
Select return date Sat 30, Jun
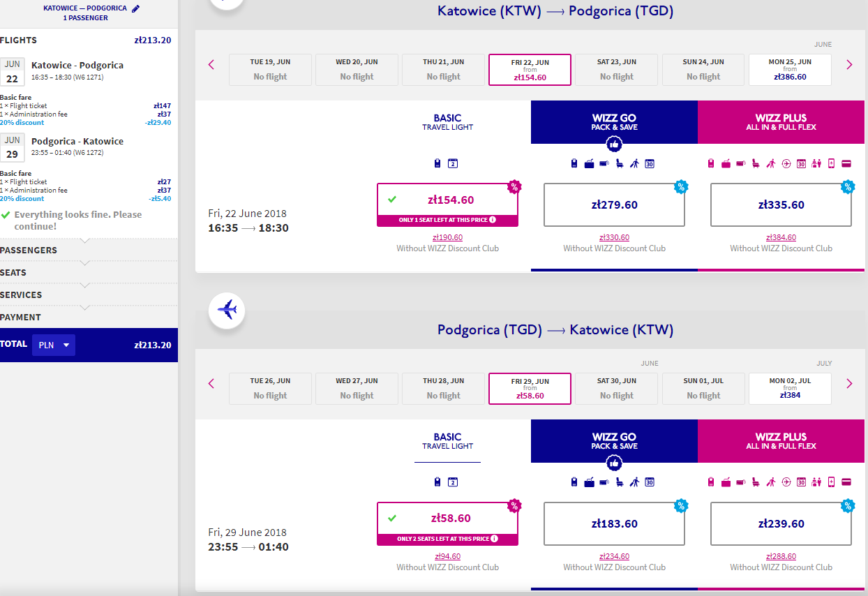click(x=617, y=389)
